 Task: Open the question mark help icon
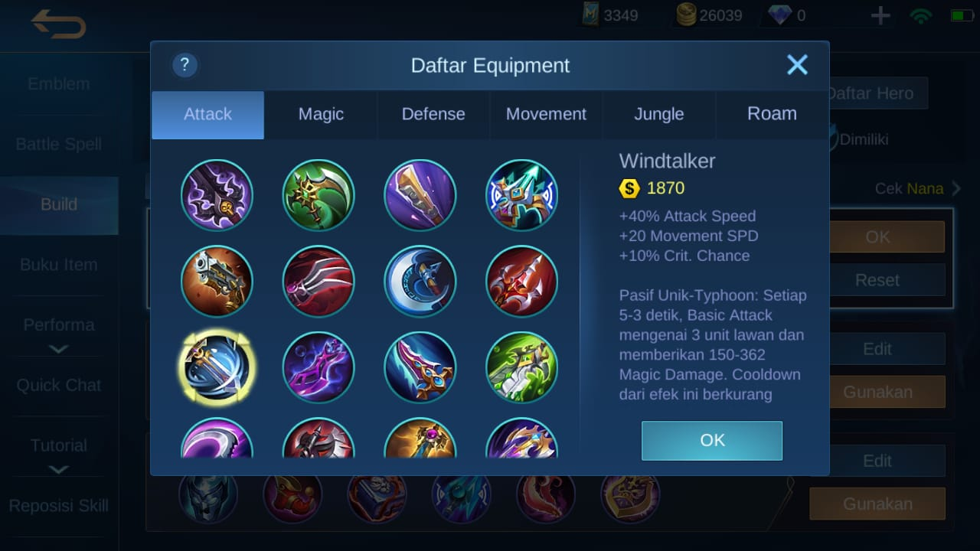coord(185,65)
